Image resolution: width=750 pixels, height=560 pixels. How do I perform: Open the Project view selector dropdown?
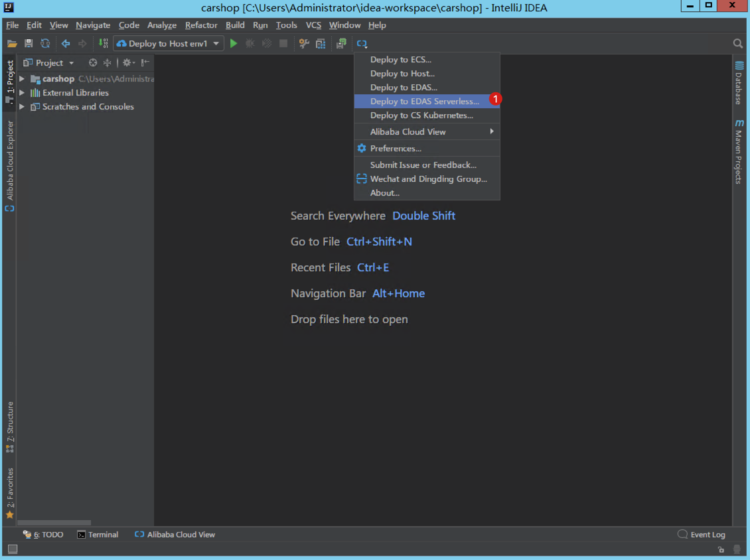click(x=49, y=62)
